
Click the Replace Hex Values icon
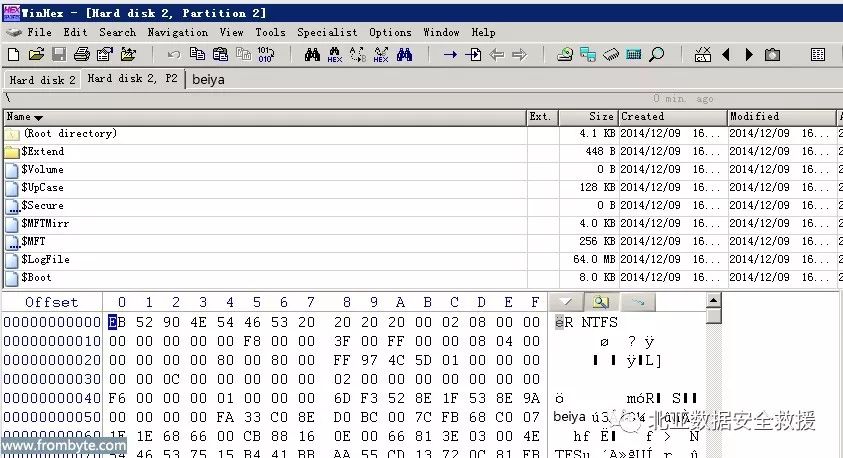coord(381,54)
